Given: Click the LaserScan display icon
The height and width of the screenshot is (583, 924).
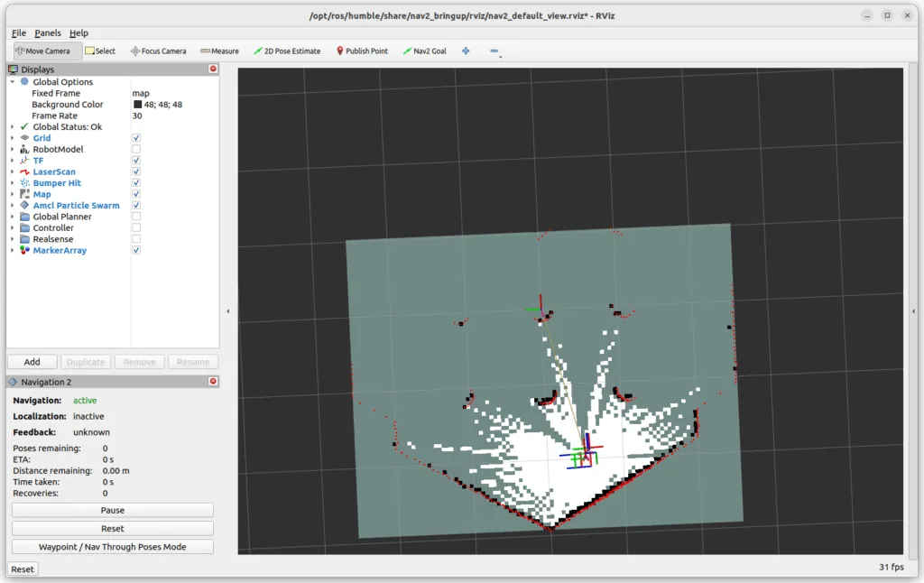Looking at the screenshot, I should click(x=24, y=171).
